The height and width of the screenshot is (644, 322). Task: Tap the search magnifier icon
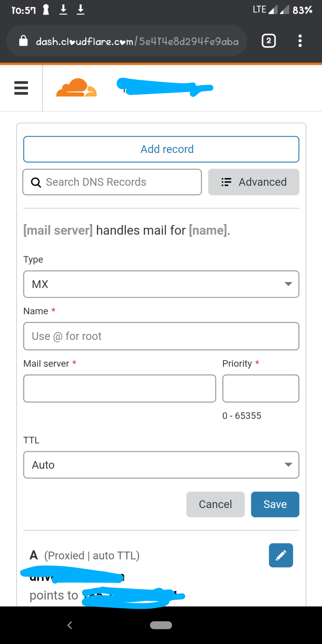click(36, 182)
